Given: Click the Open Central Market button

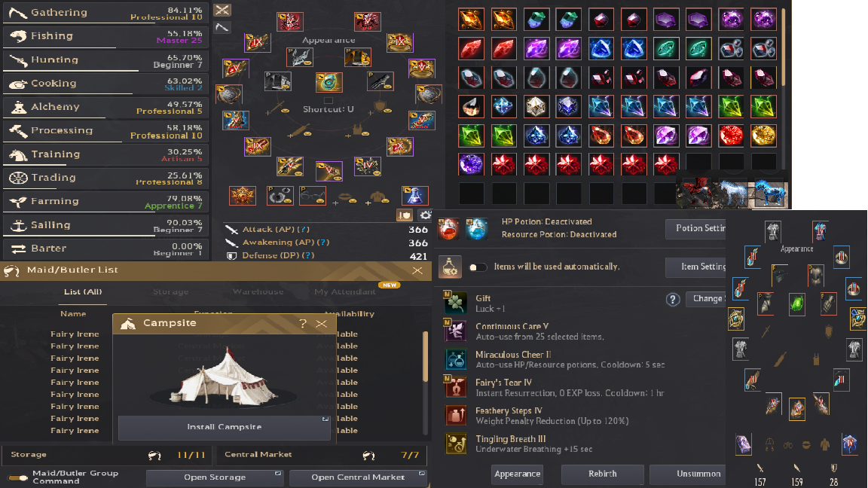Looking at the screenshot, I should click(x=358, y=477).
